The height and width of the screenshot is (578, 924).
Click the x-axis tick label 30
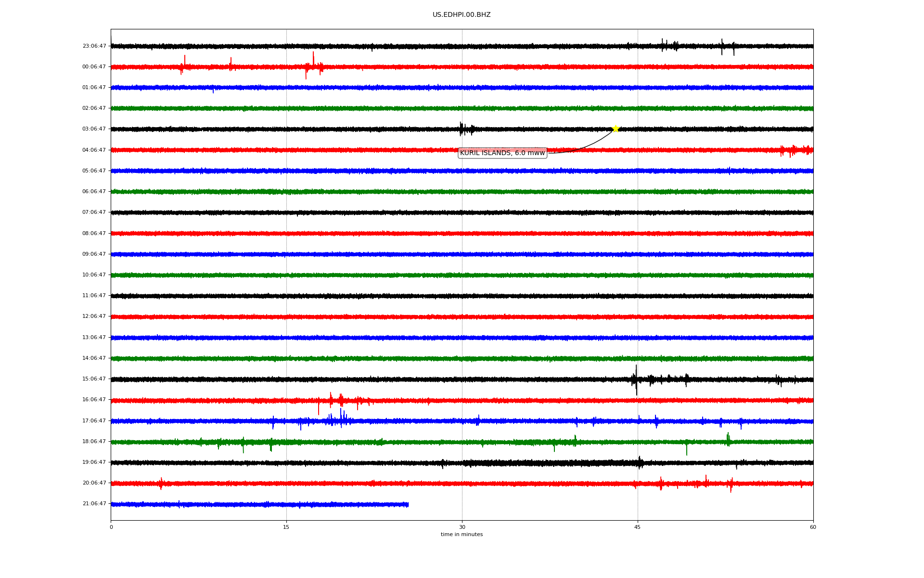coord(462,527)
